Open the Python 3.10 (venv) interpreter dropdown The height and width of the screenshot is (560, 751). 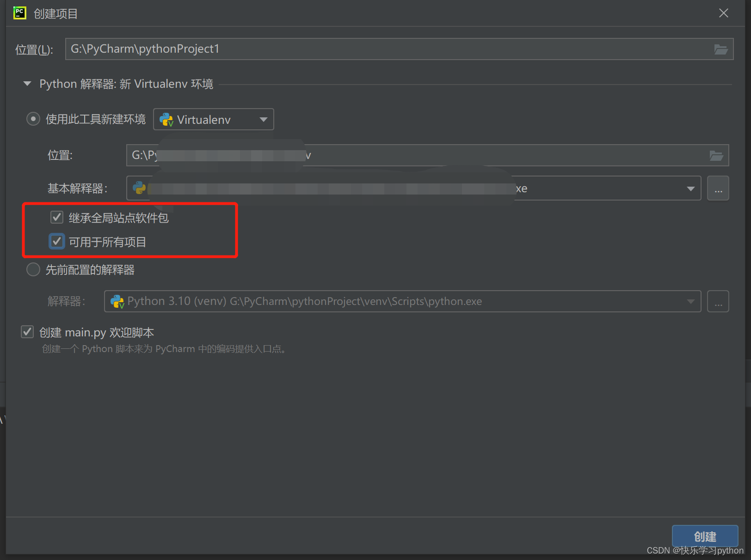click(x=402, y=302)
